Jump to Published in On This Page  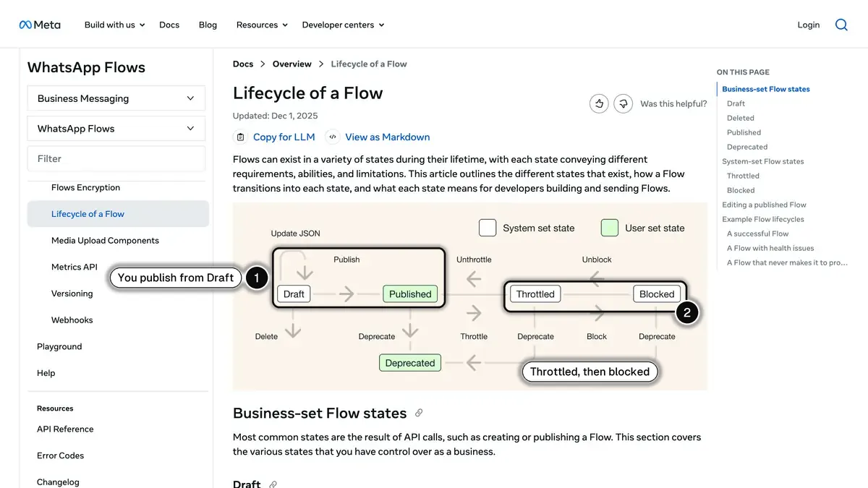(x=744, y=132)
